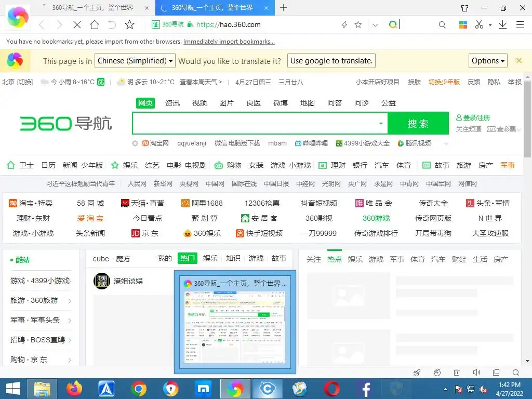Click the magnifier search icon in toolbar
The image size is (532, 399).
[x=442, y=24]
